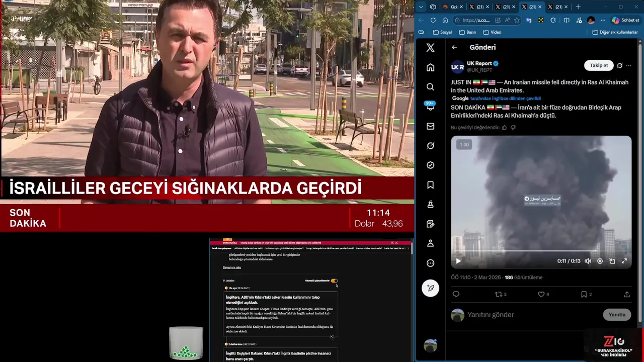Play the tweet video
This screenshot has width=644, height=362.
(x=458, y=261)
